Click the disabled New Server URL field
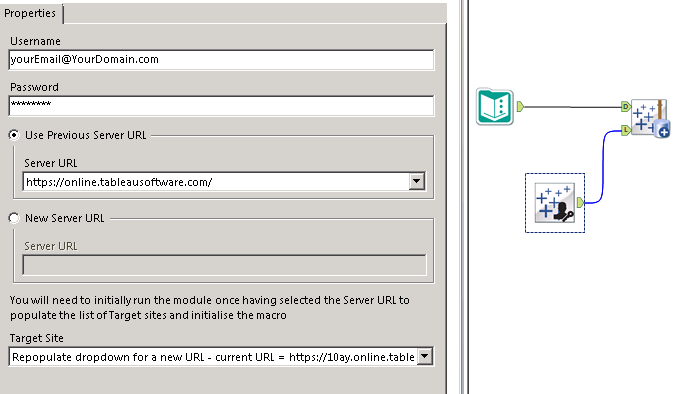Viewport: 683px width, 394px height. pyautogui.click(x=224, y=265)
